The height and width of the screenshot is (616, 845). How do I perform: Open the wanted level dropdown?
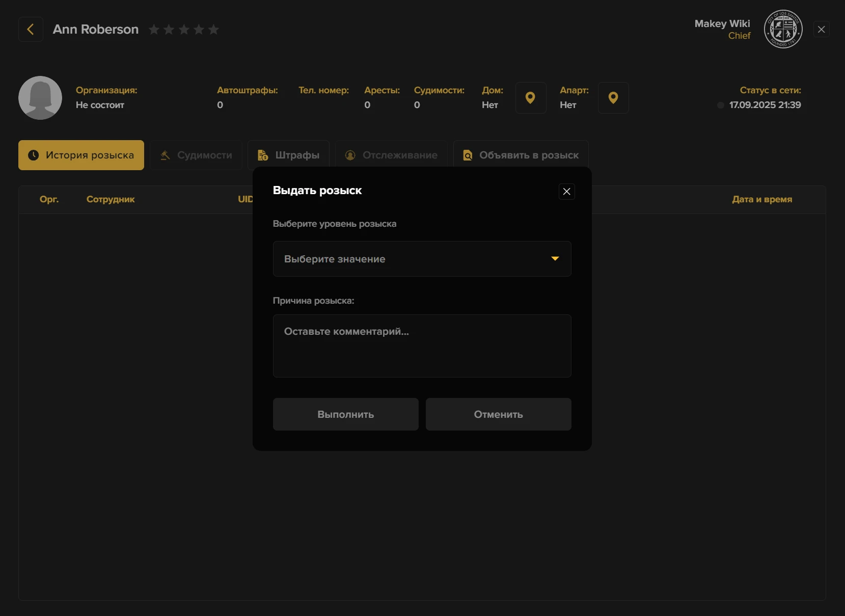[x=421, y=259]
